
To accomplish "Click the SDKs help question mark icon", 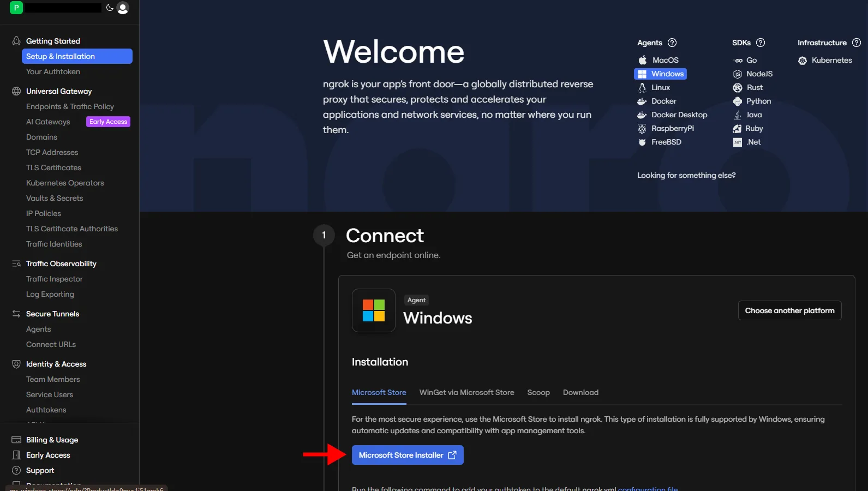I will [761, 43].
